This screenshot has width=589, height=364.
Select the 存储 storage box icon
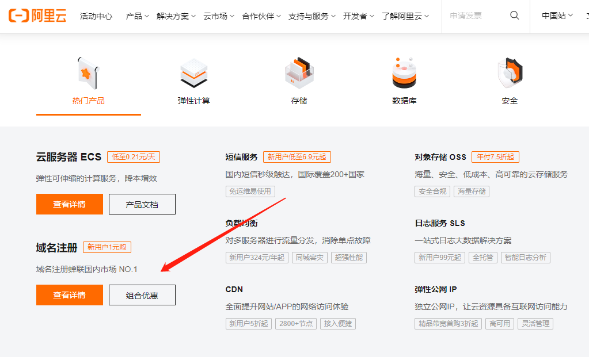[299, 72]
